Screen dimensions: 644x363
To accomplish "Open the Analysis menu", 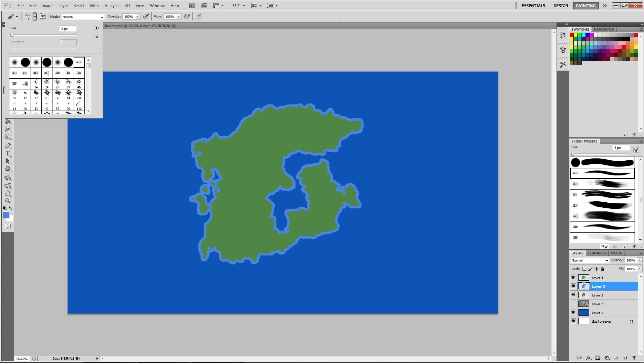I will [x=112, y=6].
